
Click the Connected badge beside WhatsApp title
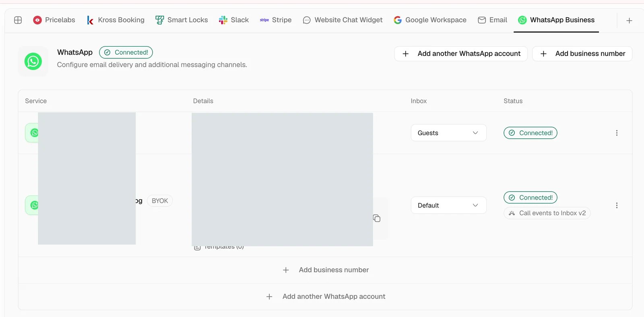click(x=126, y=52)
